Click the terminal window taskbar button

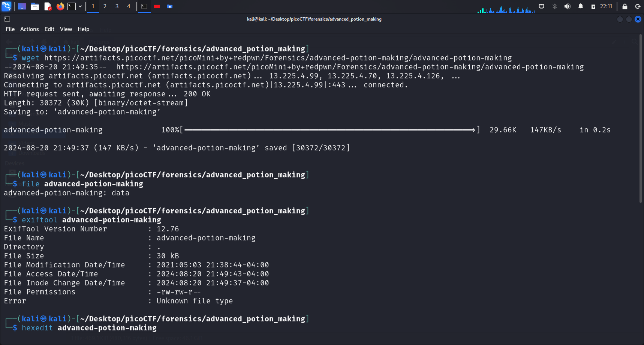[x=144, y=6]
